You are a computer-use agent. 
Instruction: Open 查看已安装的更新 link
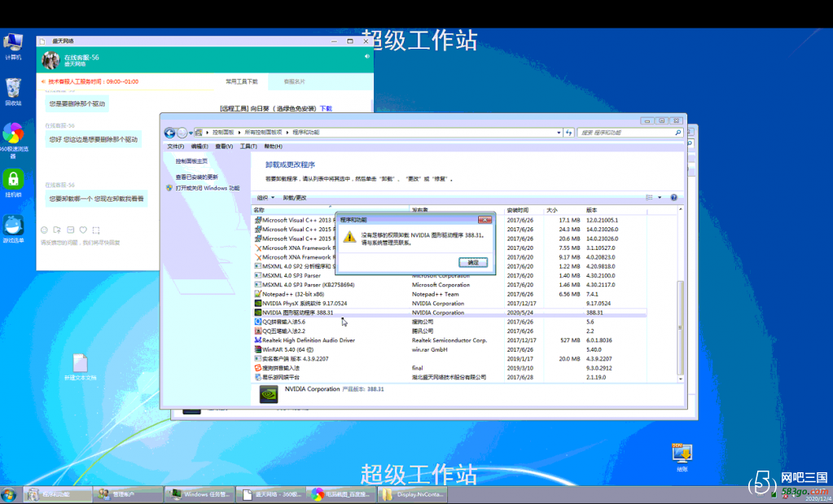click(196, 177)
